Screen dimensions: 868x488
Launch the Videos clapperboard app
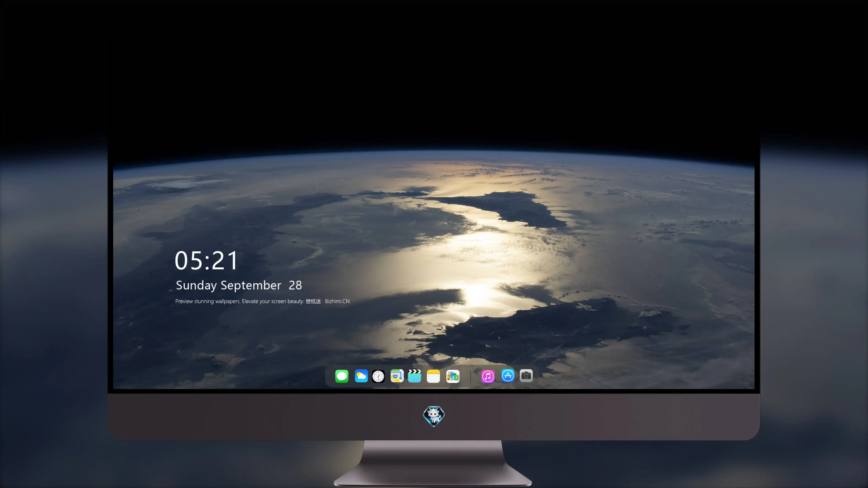point(415,376)
